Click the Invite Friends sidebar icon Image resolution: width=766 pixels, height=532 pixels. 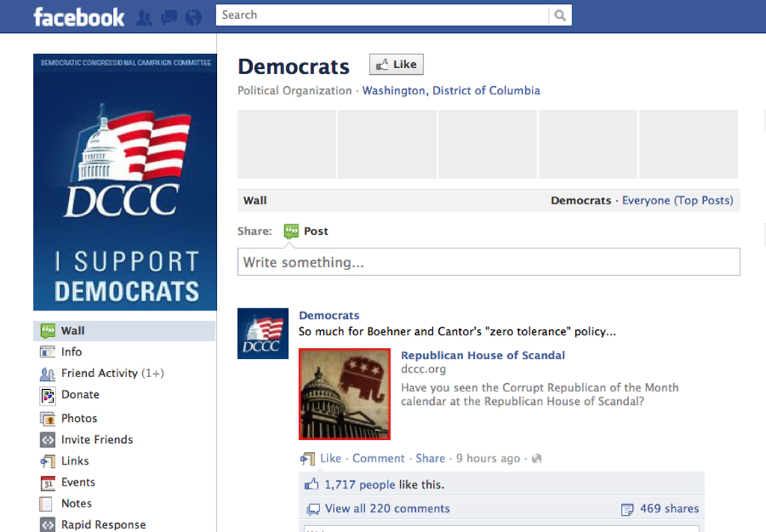point(46,440)
